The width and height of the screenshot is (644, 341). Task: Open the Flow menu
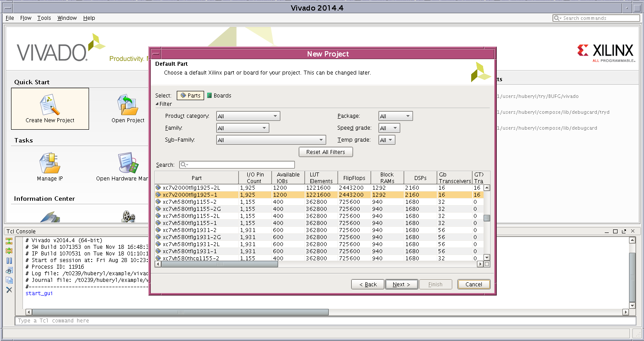click(26, 18)
